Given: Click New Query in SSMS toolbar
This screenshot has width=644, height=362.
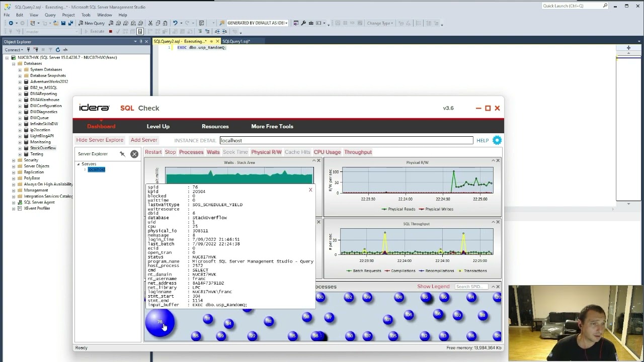Looking at the screenshot, I should 92,23.
